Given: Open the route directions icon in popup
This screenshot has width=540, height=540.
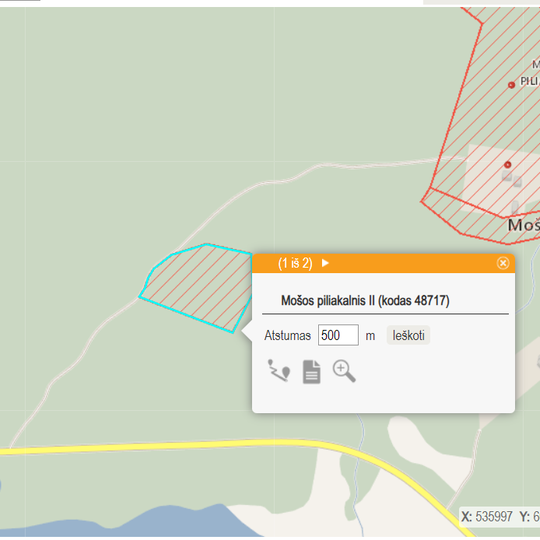Looking at the screenshot, I should tap(279, 371).
